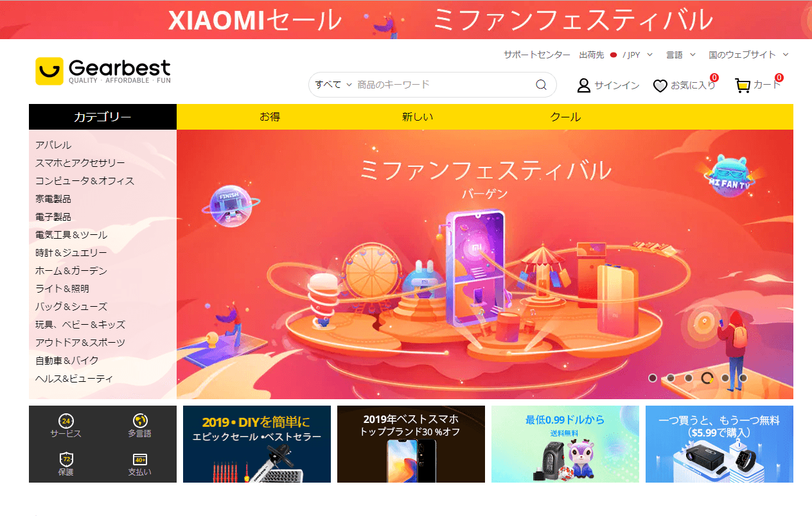Click the 72 protection shield icon
The height and width of the screenshot is (516, 812).
[x=66, y=460]
